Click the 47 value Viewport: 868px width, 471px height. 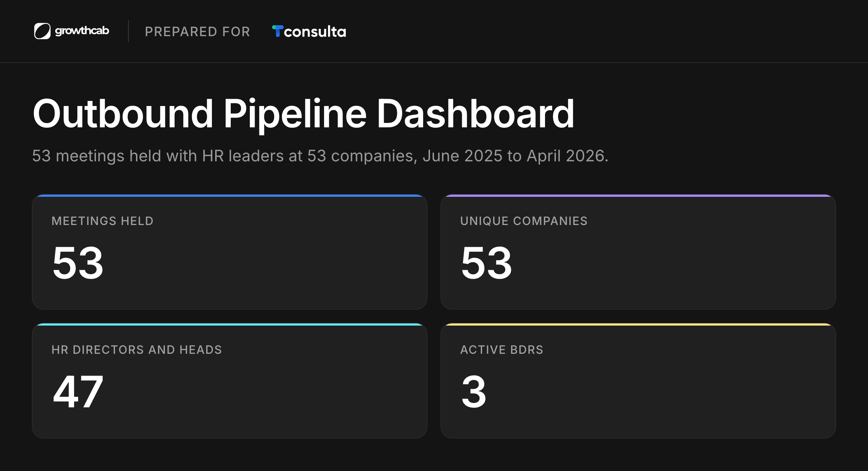tap(78, 392)
